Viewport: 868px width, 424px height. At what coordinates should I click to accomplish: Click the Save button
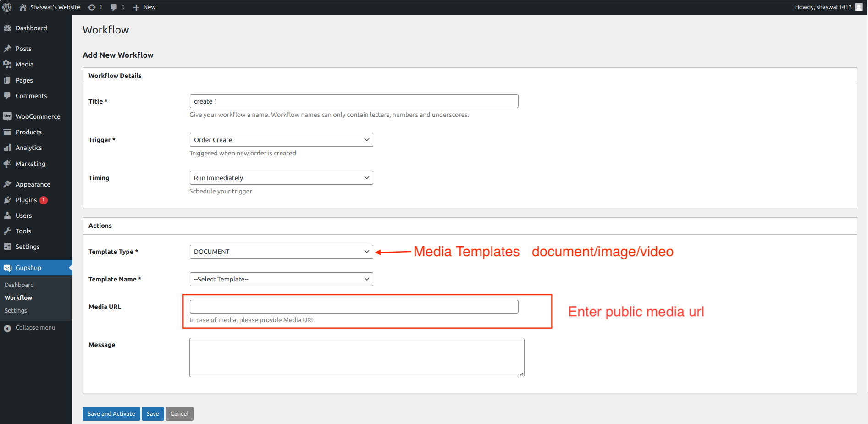[x=153, y=414]
